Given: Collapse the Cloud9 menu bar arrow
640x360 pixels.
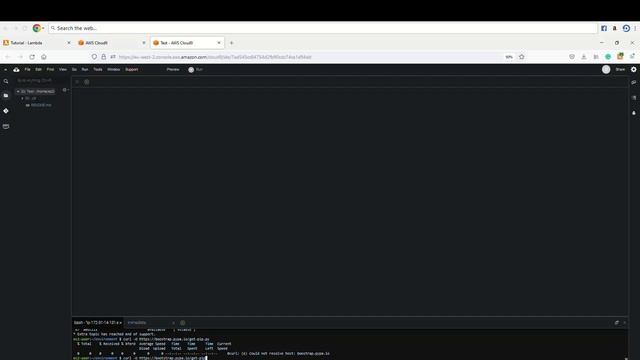Looking at the screenshot, I should (x=5, y=69).
